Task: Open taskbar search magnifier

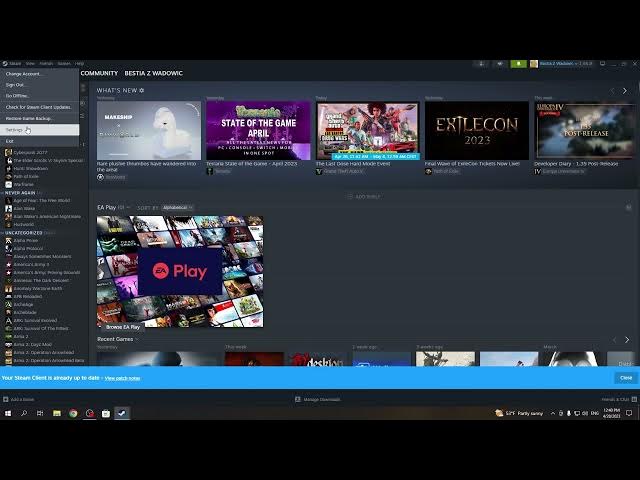Action: click(x=24, y=413)
